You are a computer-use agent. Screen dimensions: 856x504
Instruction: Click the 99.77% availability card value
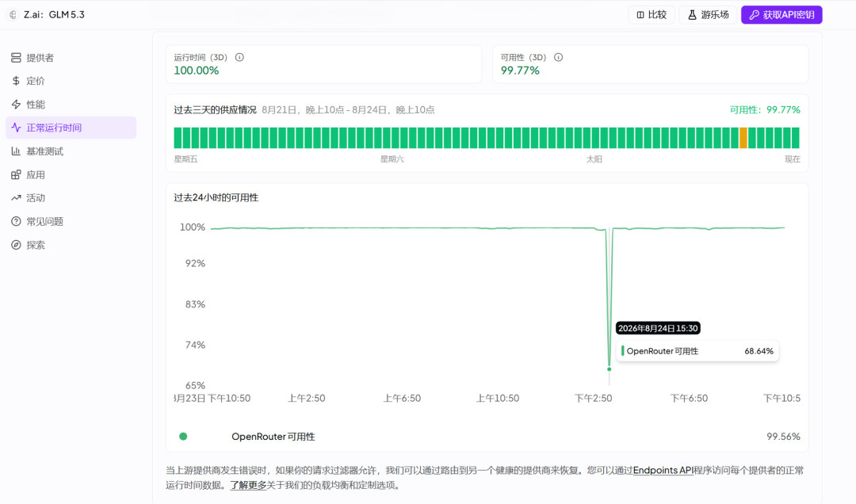coord(520,71)
